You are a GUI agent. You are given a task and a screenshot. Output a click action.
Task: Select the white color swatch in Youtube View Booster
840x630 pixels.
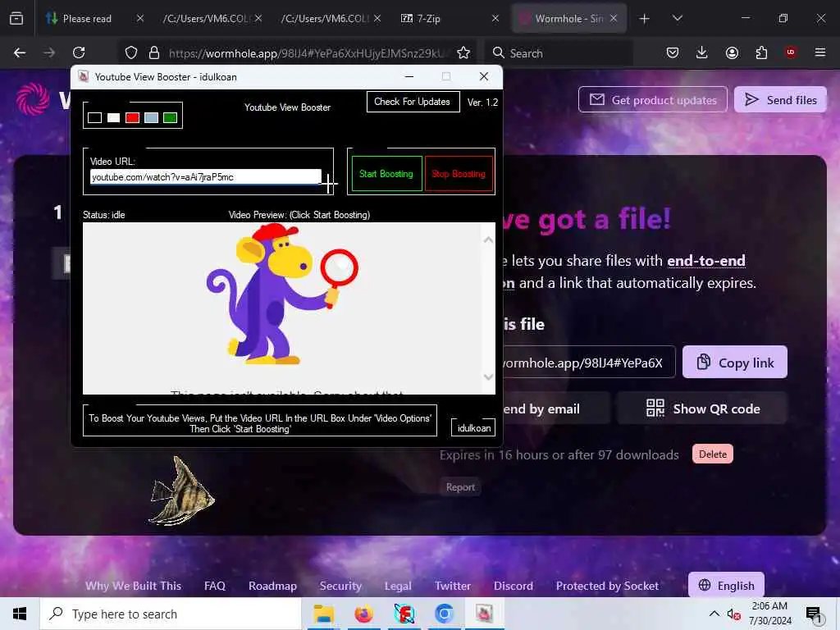tap(113, 117)
